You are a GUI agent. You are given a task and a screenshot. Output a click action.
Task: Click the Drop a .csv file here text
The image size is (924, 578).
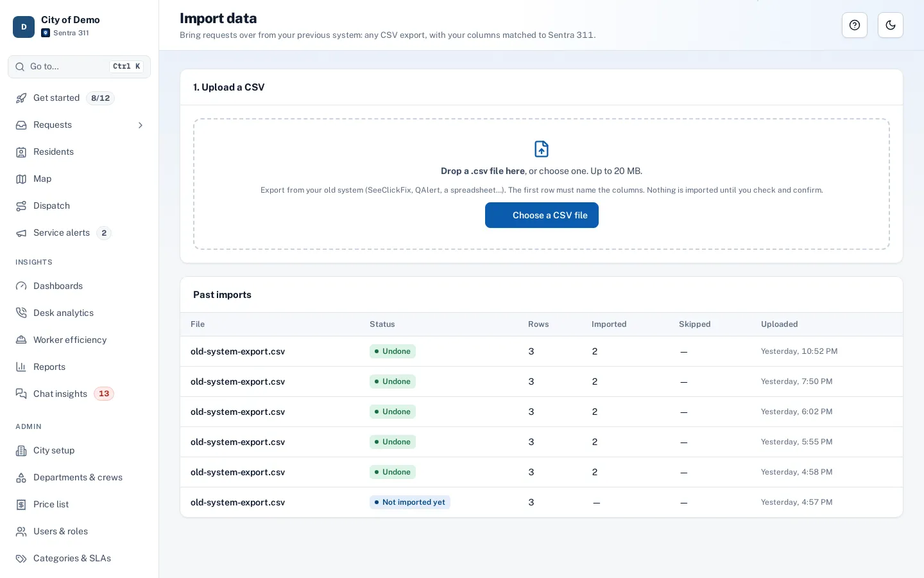pos(483,171)
